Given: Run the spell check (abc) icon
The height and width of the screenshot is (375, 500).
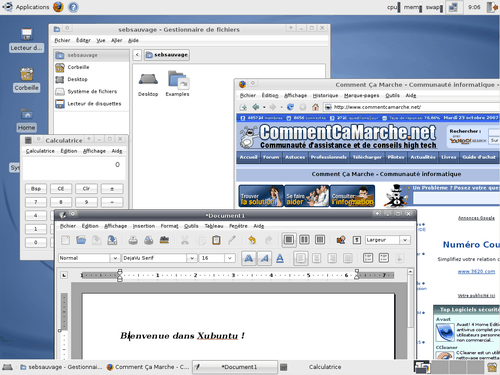Looking at the screenshot, I should click(x=164, y=240).
